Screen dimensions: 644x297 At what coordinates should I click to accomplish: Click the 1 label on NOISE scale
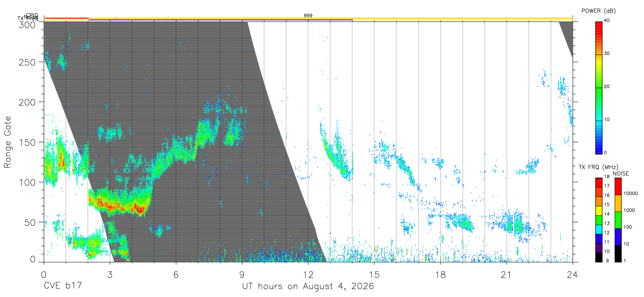point(625,261)
